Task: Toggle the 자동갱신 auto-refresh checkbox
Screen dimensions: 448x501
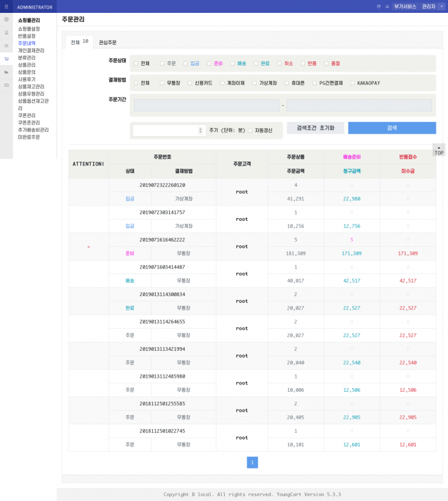Action: 250,130
